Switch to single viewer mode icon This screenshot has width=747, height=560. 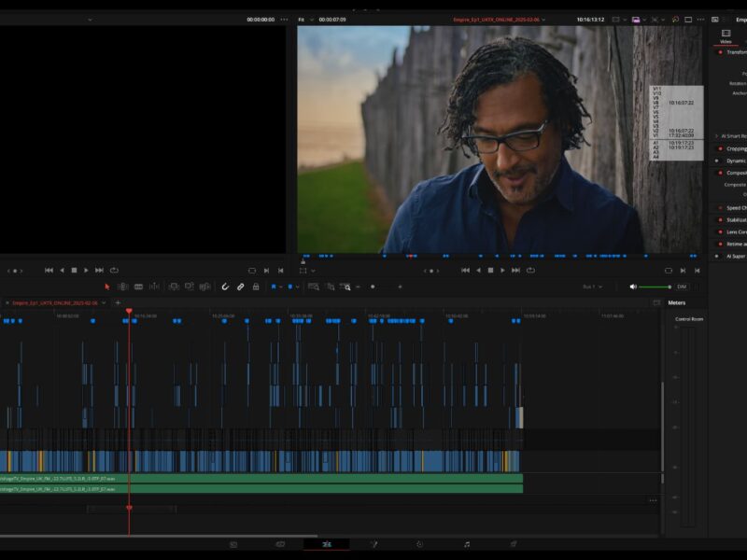688,20
